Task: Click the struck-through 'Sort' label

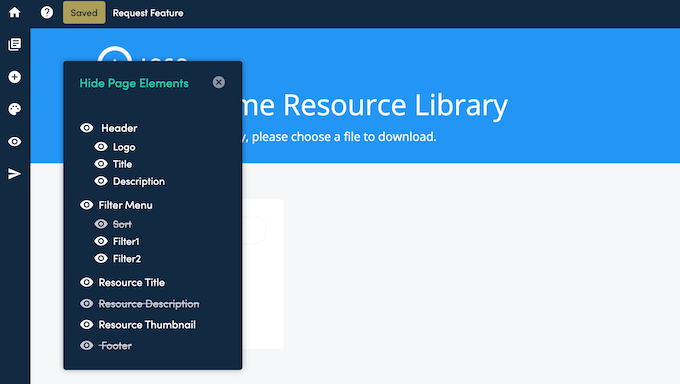Action: (122, 224)
